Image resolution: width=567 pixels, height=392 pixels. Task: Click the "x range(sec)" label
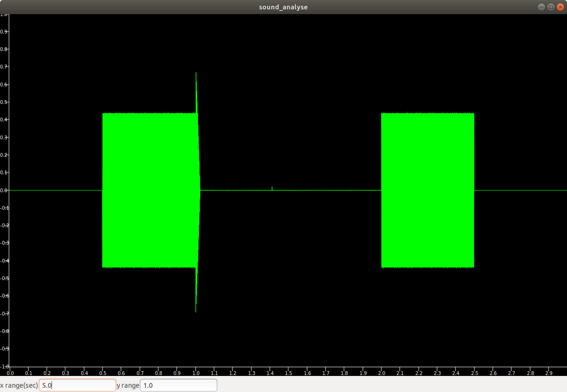pos(19,385)
